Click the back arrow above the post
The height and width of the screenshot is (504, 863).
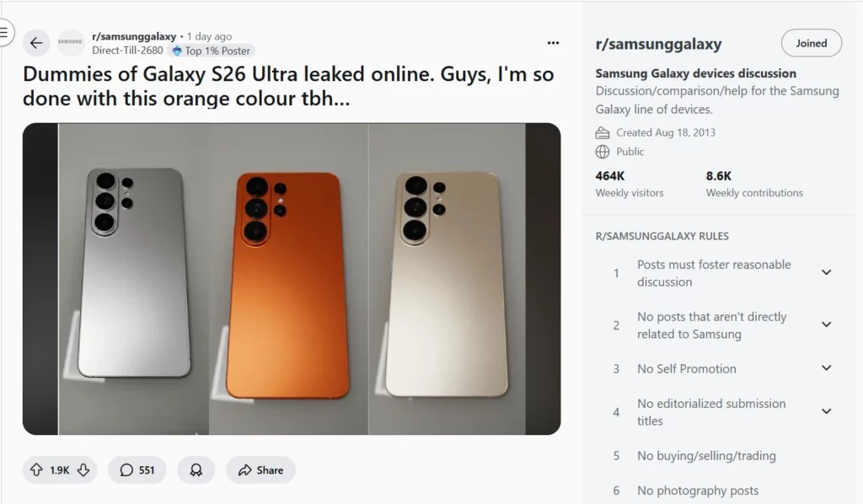click(x=35, y=42)
